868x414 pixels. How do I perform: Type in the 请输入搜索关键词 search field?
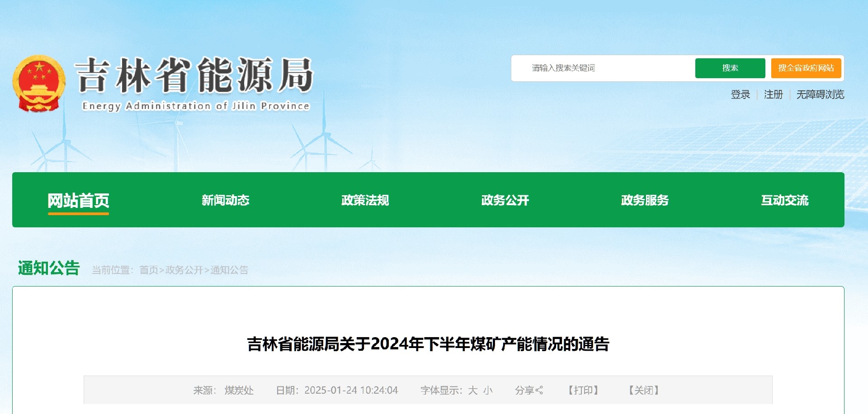[606, 68]
